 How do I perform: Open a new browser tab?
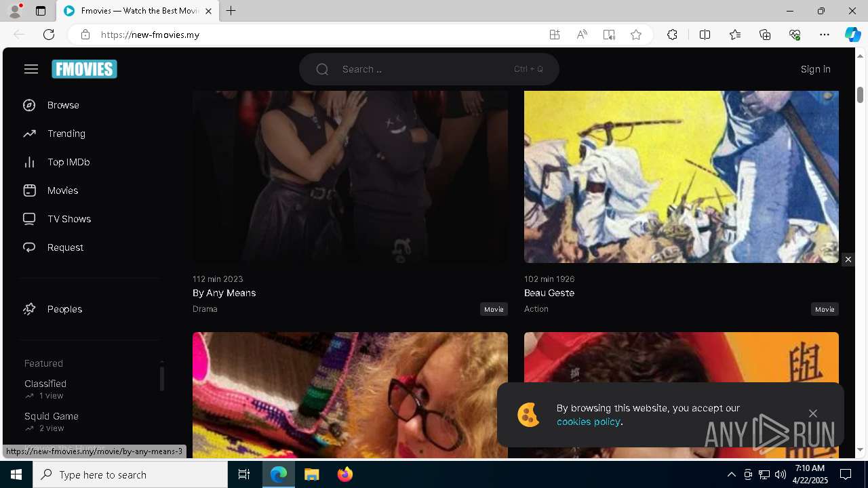pos(231,11)
